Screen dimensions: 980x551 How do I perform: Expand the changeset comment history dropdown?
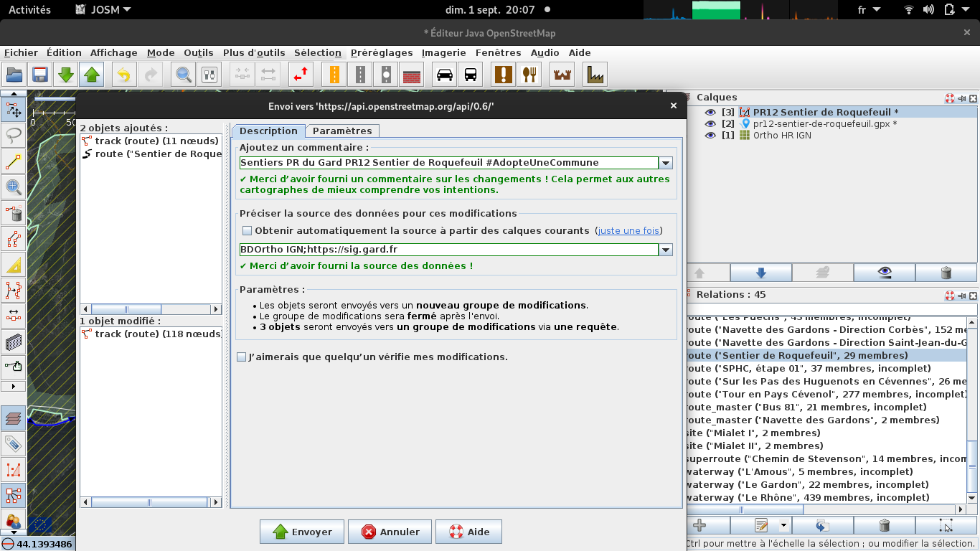pyautogui.click(x=666, y=163)
